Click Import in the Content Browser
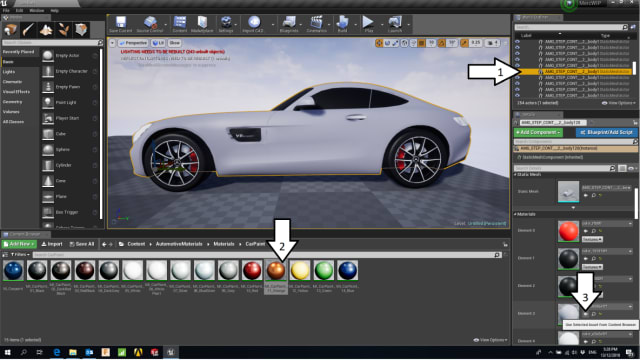This screenshot has width=640, height=360. 52,244
